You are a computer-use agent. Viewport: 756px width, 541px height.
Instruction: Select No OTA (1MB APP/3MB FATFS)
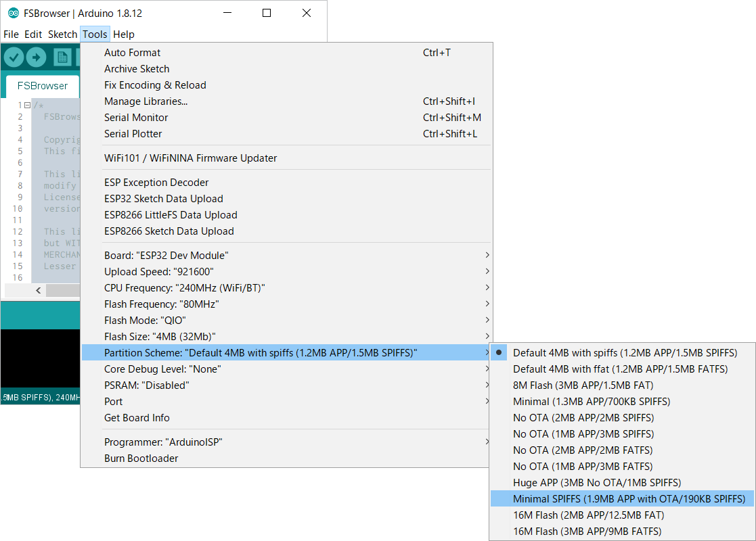point(622,467)
